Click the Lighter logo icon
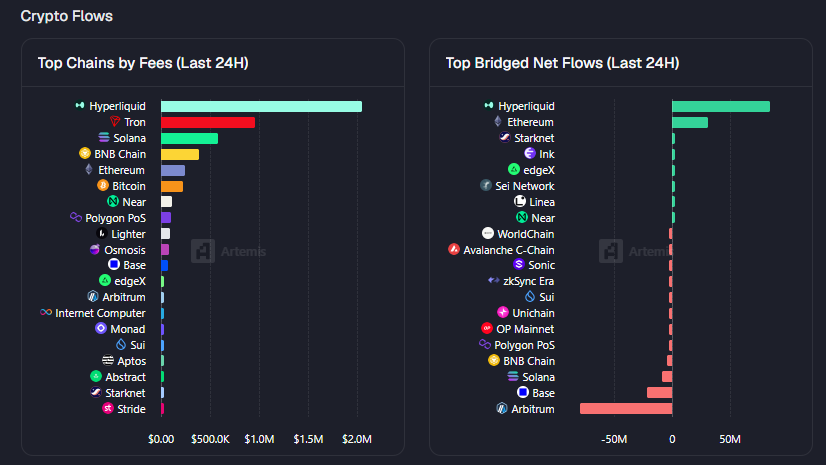 (x=102, y=233)
